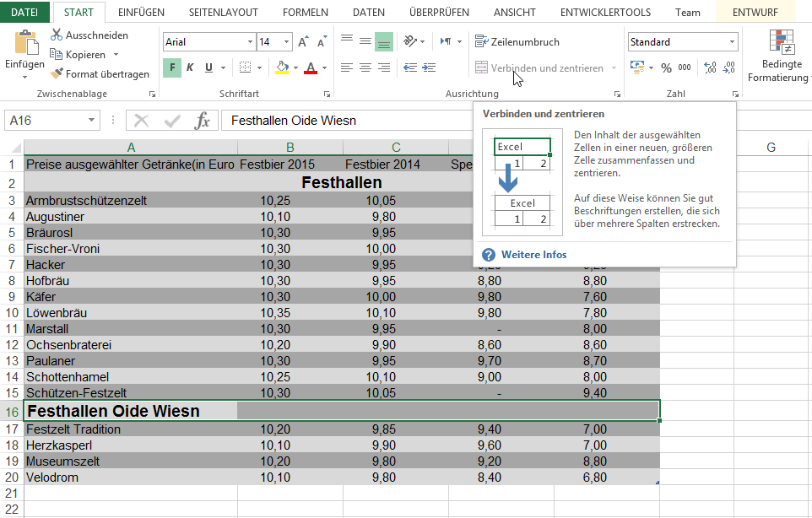Apply the yellow fill color bucket

[283, 67]
